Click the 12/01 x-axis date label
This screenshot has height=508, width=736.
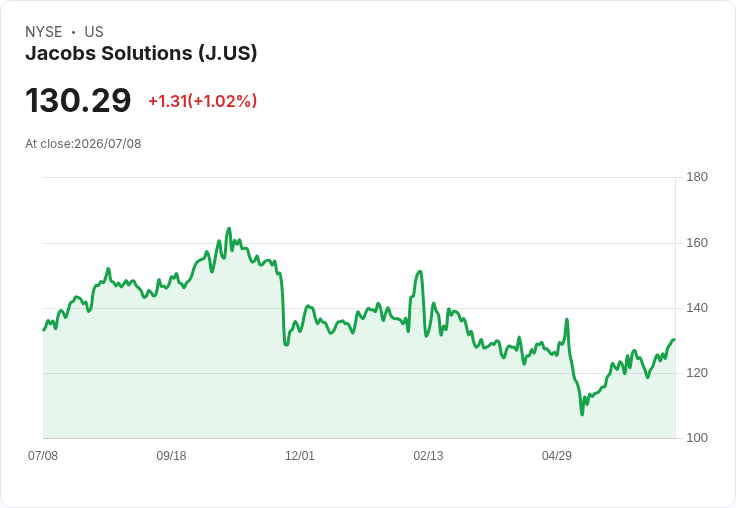[x=300, y=455]
